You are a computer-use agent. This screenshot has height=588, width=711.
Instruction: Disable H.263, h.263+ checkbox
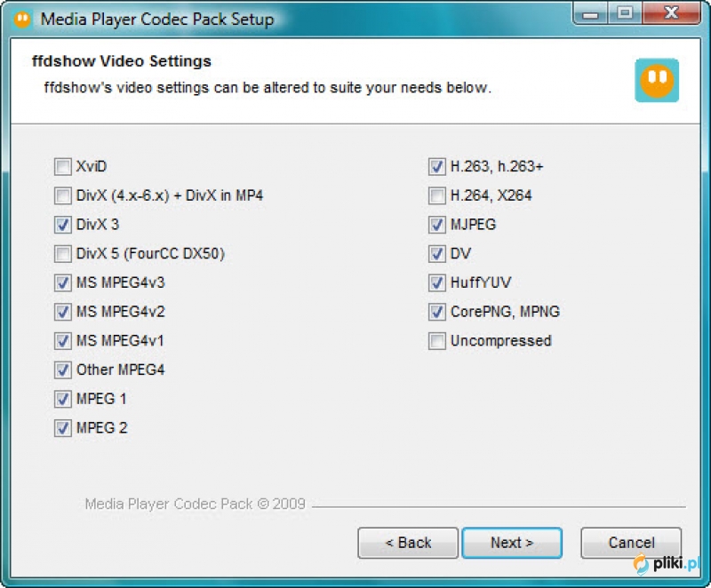pos(436,166)
